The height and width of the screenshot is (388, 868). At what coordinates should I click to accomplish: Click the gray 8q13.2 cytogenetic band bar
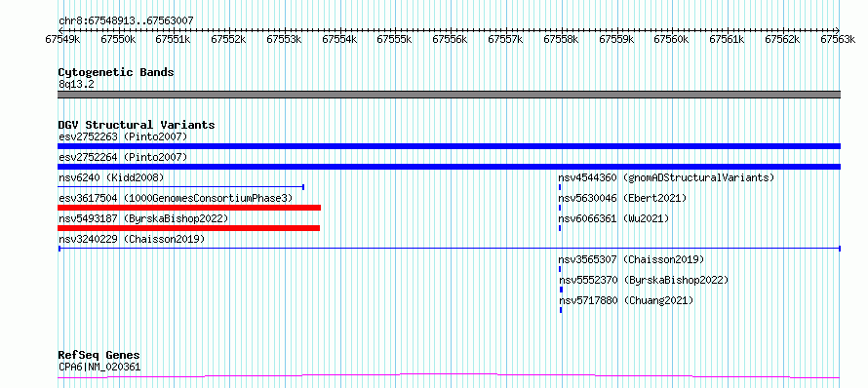click(x=449, y=95)
